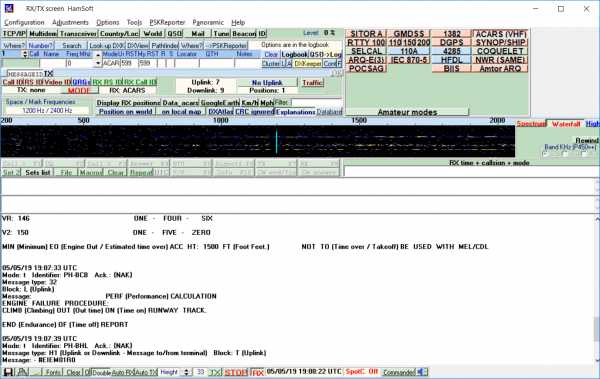Click the floppy disk save icon
Image resolution: width=600 pixels, height=379 pixels.
click(8, 372)
